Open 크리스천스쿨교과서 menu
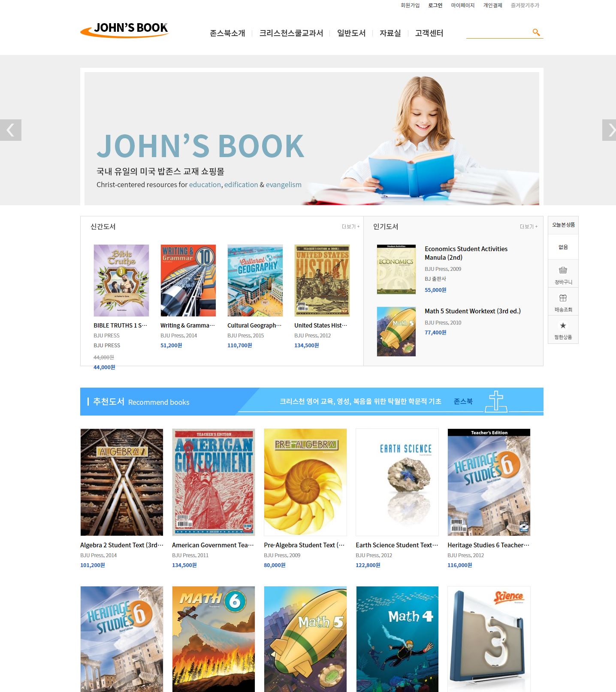 [x=291, y=33]
